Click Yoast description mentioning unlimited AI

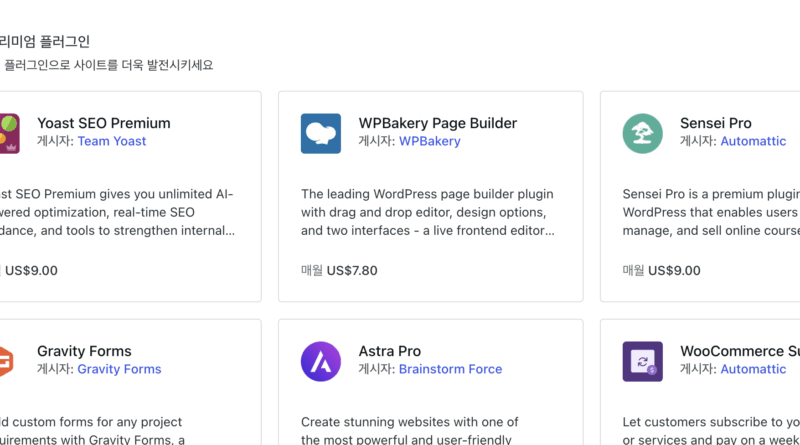(117, 212)
